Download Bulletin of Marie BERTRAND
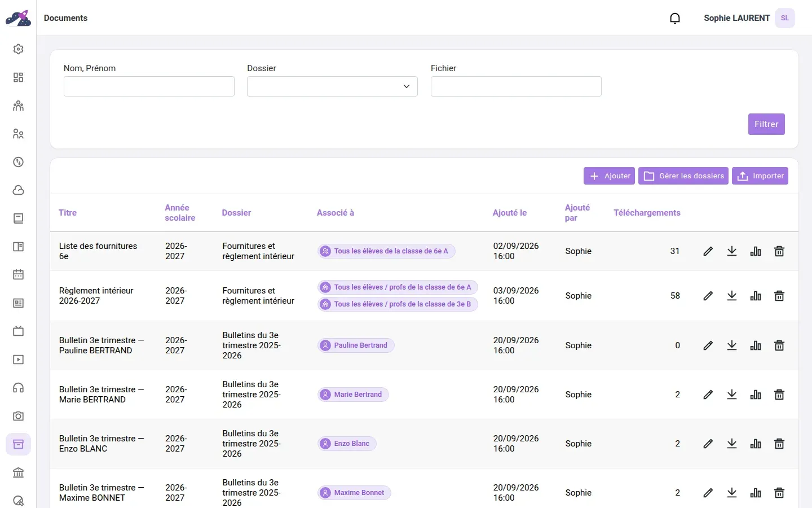Image resolution: width=812 pixels, height=508 pixels. pos(732,395)
